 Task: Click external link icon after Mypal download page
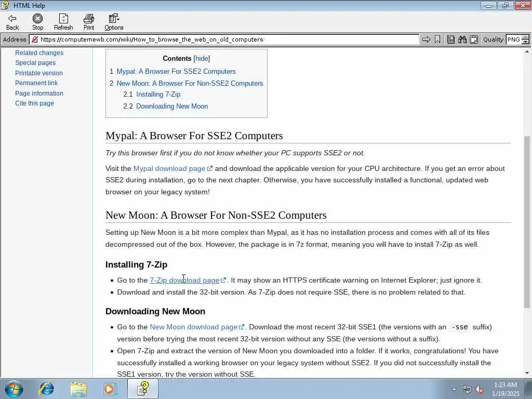pos(210,168)
